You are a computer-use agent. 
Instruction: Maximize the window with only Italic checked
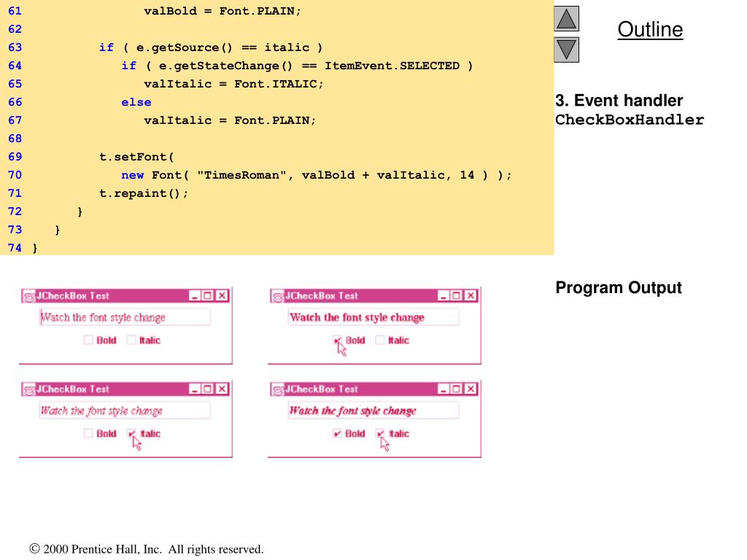pos(207,389)
